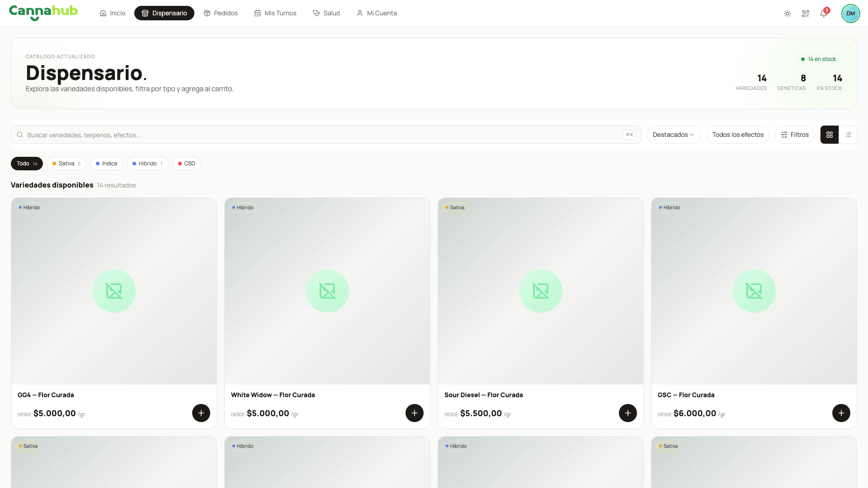Screen dimensions: 868x488
Task: Filter varieties by Indica
Action: point(106,164)
